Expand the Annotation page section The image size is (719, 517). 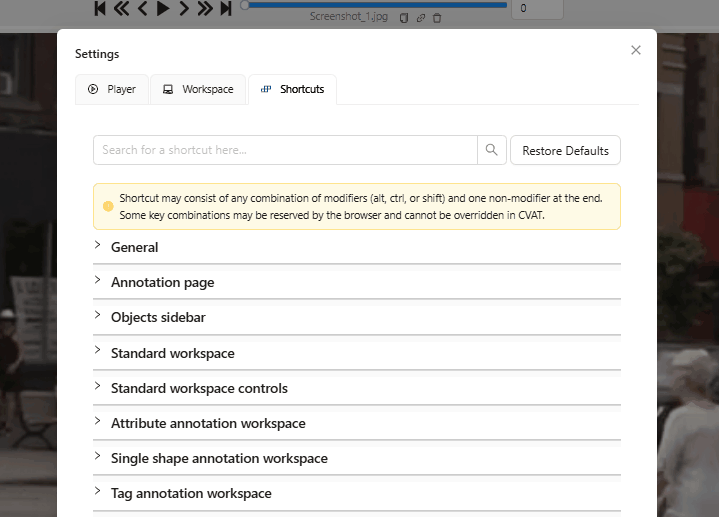(x=357, y=282)
